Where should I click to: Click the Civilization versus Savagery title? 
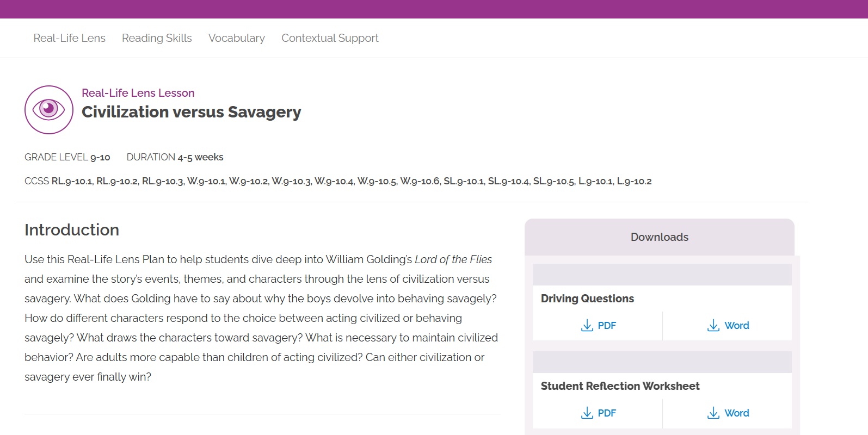pyautogui.click(x=191, y=112)
